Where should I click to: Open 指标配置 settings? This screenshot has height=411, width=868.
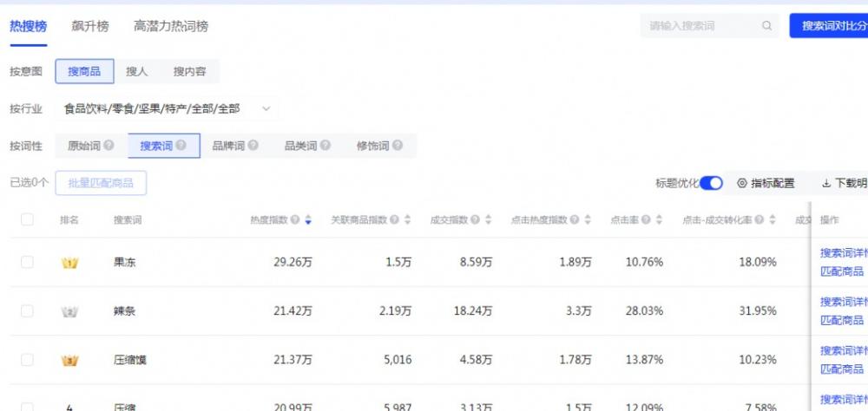coord(766,183)
